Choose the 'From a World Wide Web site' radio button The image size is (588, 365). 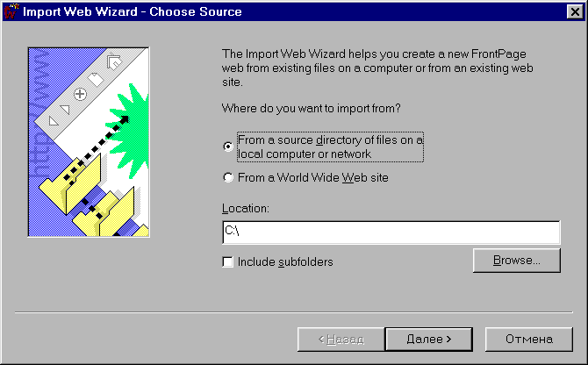coord(228,177)
